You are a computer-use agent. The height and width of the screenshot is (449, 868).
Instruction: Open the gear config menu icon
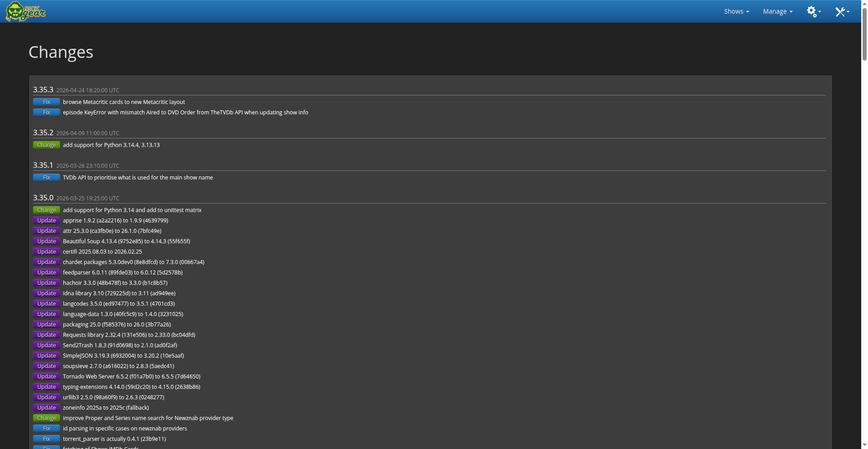813,11
